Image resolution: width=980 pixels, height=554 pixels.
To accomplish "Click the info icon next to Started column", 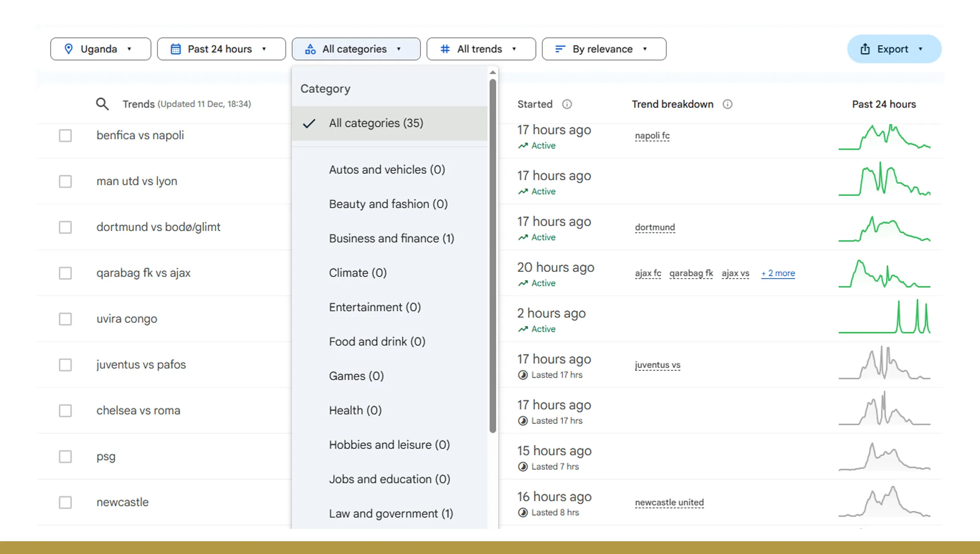I will click(567, 104).
